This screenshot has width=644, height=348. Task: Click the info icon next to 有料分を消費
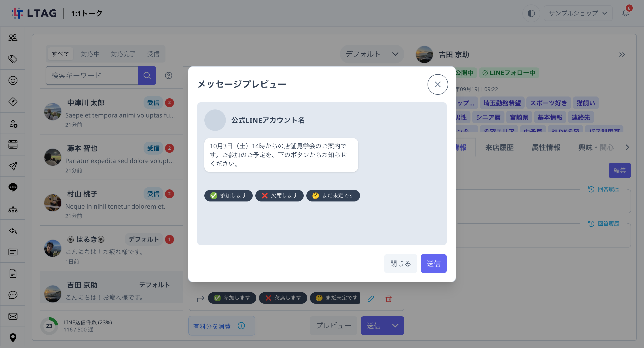(241, 325)
